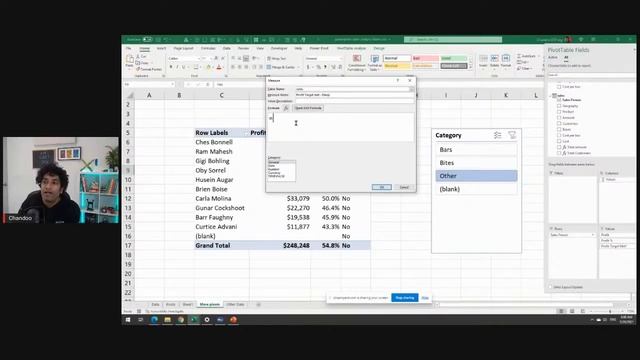Viewport: 640px width, 360px height.
Task: Open the File tab
Action: tap(128, 48)
